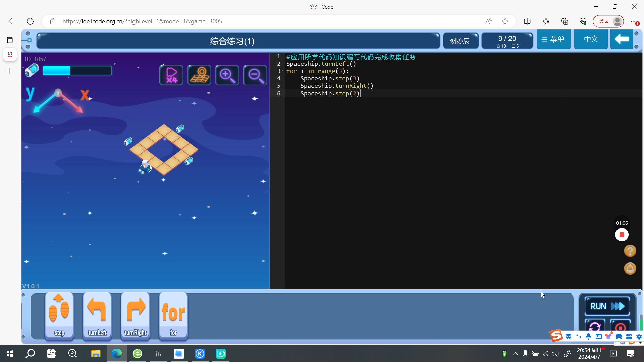
Task: Insert the for loop block
Action: pyautogui.click(x=173, y=315)
